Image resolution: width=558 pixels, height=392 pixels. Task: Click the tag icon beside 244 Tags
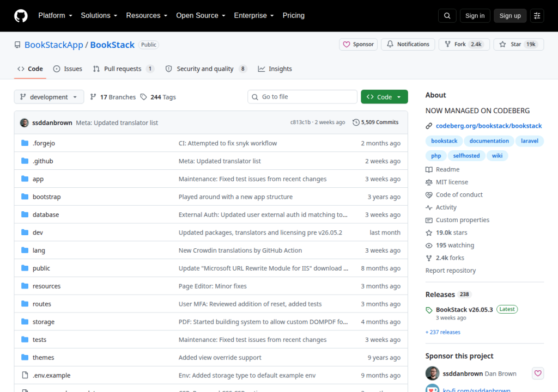143,97
